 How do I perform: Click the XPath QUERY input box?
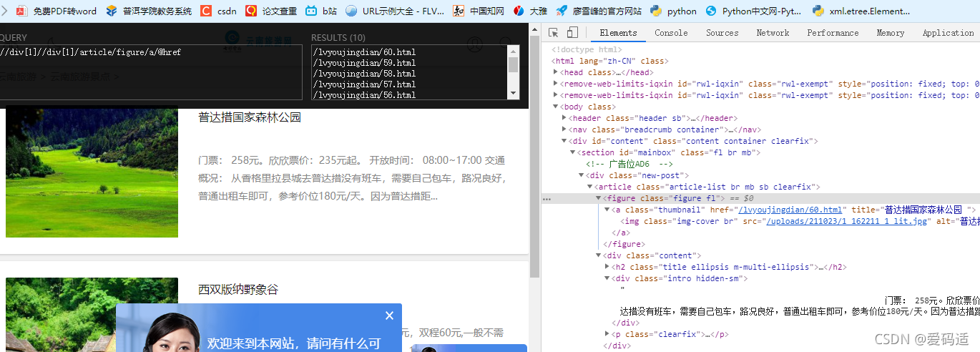click(150, 72)
